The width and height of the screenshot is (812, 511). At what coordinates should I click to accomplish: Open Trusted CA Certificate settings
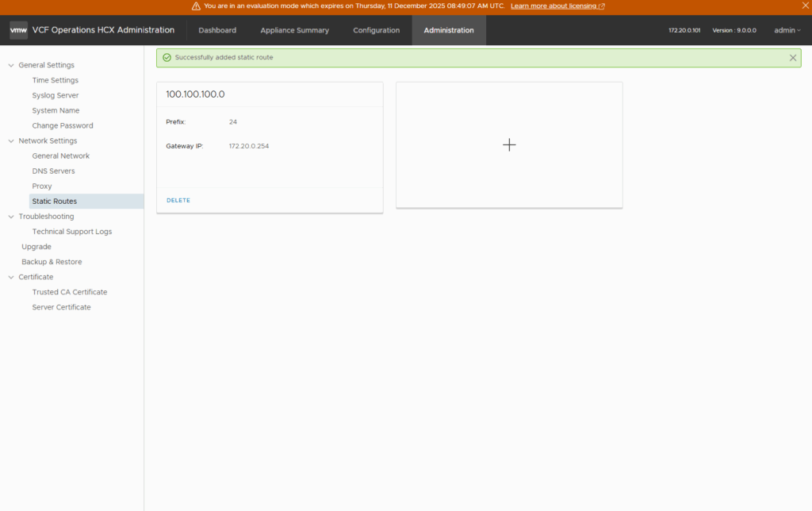(x=69, y=292)
